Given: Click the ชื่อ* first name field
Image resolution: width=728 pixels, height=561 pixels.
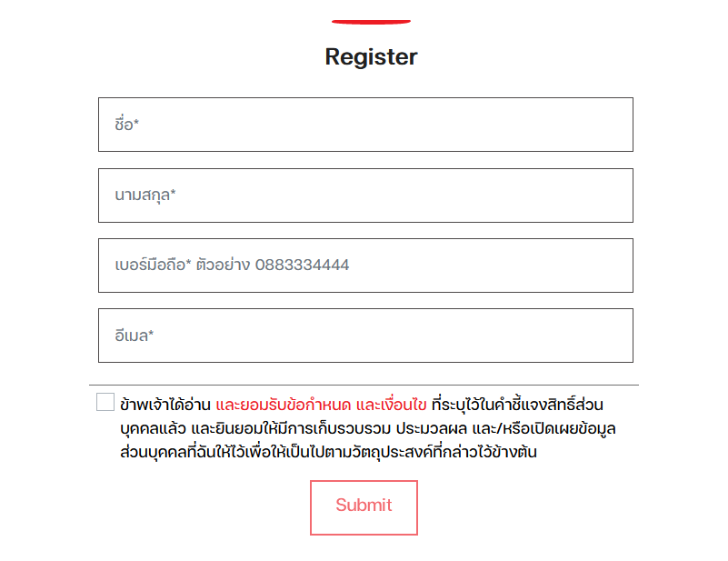Looking at the screenshot, I should pyautogui.click(x=364, y=125).
